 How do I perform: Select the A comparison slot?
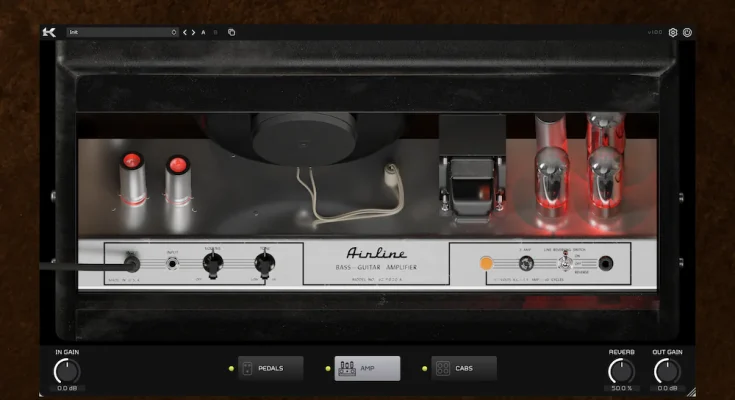(204, 32)
